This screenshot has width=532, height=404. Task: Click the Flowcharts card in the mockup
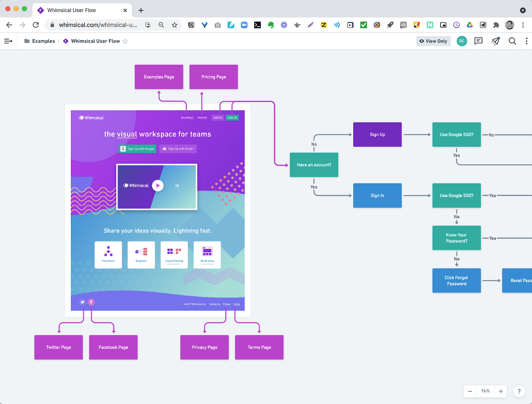108,255
